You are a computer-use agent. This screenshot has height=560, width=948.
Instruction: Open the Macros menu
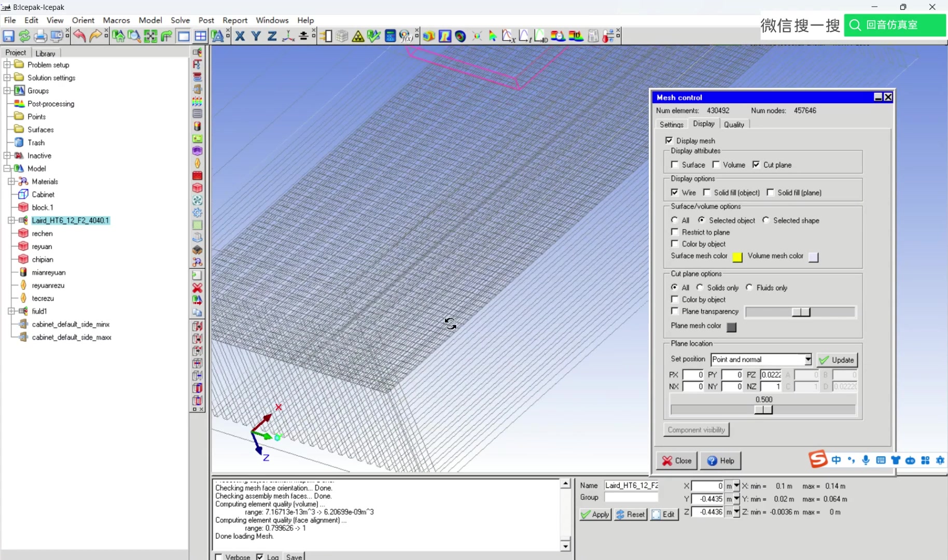click(x=116, y=20)
